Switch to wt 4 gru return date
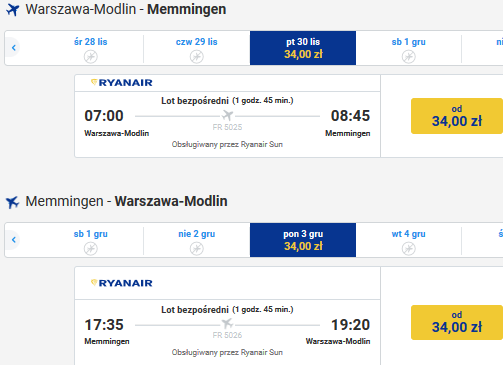The image size is (503, 365). tap(409, 240)
